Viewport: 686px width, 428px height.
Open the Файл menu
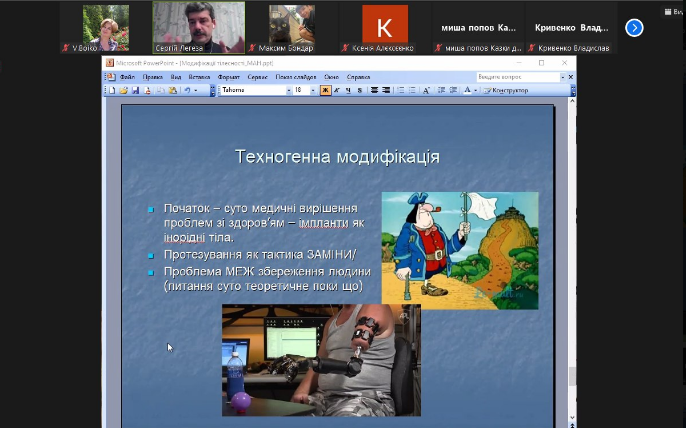click(127, 77)
